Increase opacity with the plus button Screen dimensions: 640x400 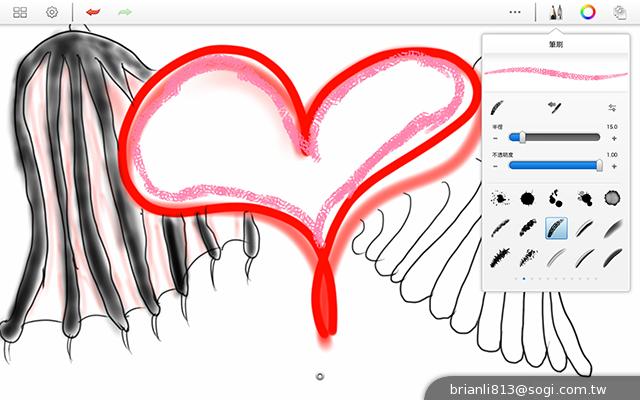pyautogui.click(x=613, y=166)
